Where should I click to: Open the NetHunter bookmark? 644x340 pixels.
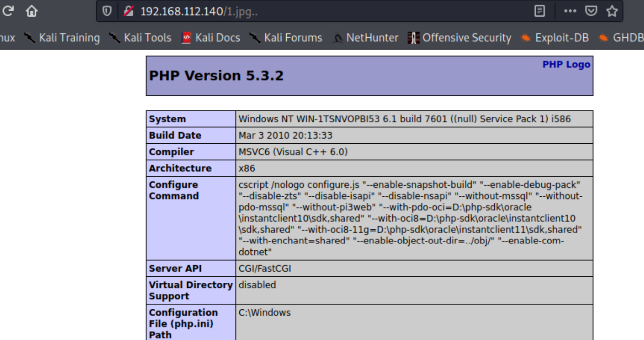[x=366, y=38]
